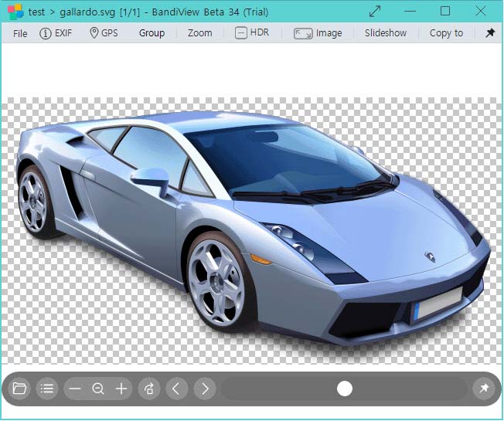This screenshot has width=504, height=421.
Task: Click the BandiView app logo
Action: [x=15, y=12]
